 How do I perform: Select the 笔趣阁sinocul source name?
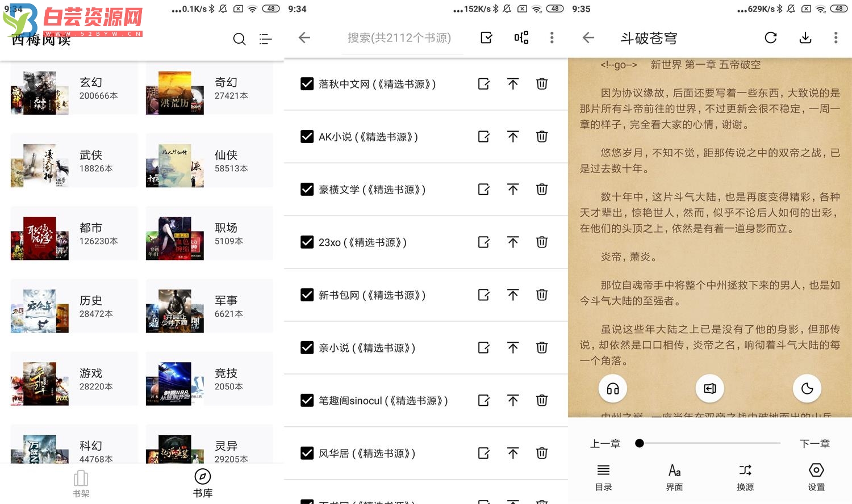tap(383, 401)
